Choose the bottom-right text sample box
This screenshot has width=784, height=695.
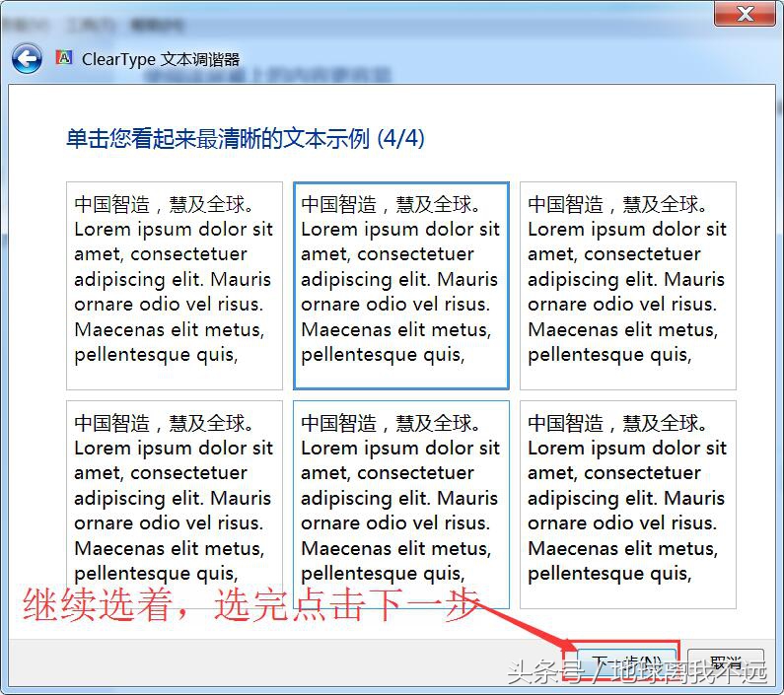coord(628,505)
